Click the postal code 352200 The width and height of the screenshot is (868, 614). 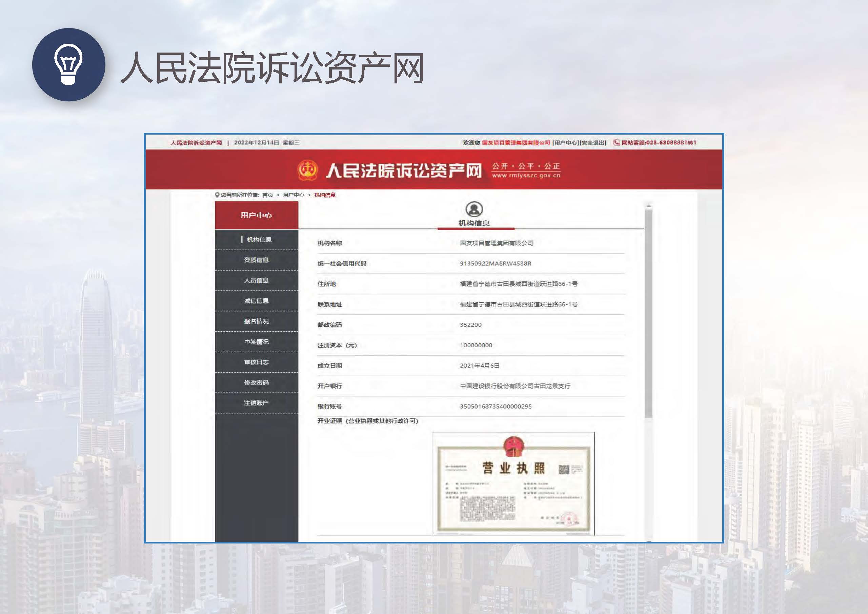pos(471,325)
